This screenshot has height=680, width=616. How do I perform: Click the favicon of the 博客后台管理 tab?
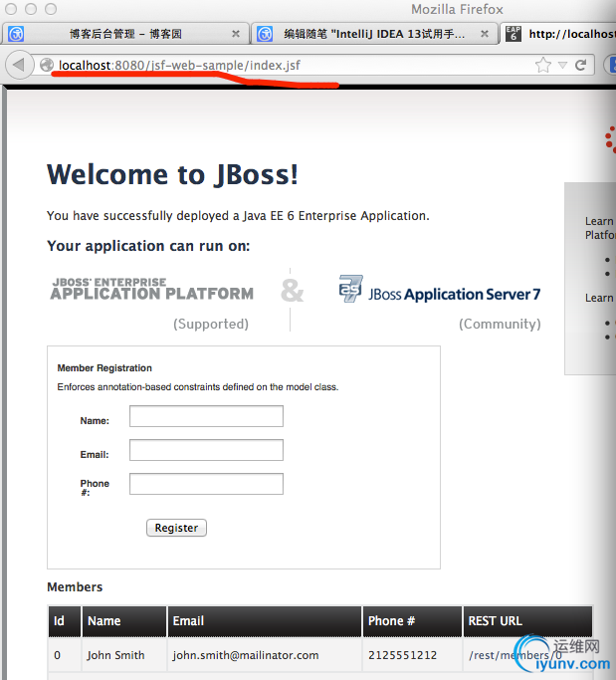(16, 34)
